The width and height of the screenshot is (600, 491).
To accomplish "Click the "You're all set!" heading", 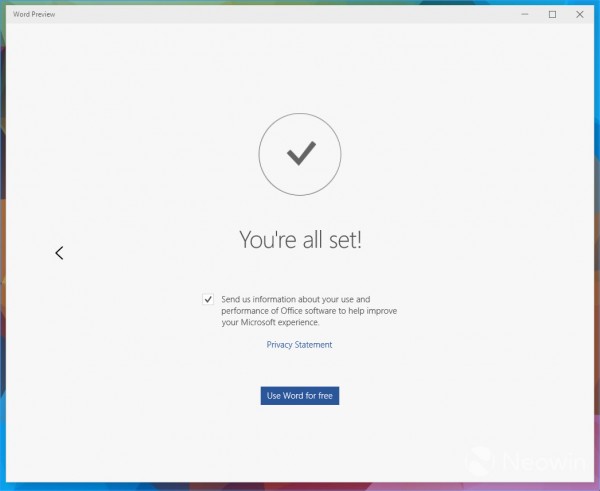I will pyautogui.click(x=299, y=239).
